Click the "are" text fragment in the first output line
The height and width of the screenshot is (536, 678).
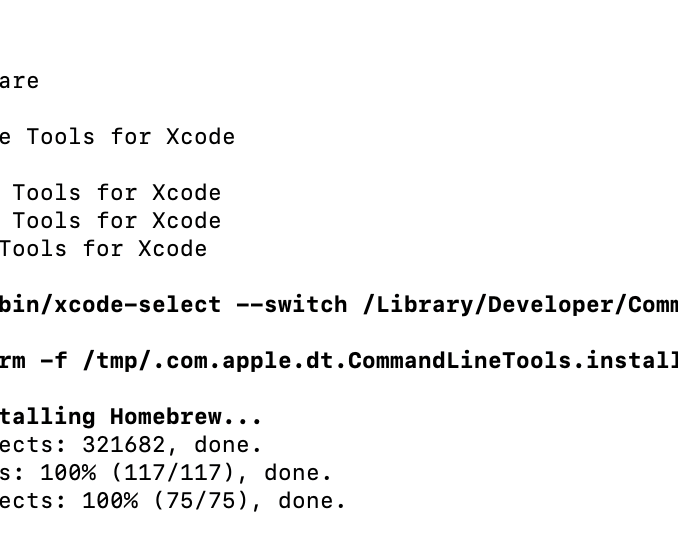click(x=19, y=81)
